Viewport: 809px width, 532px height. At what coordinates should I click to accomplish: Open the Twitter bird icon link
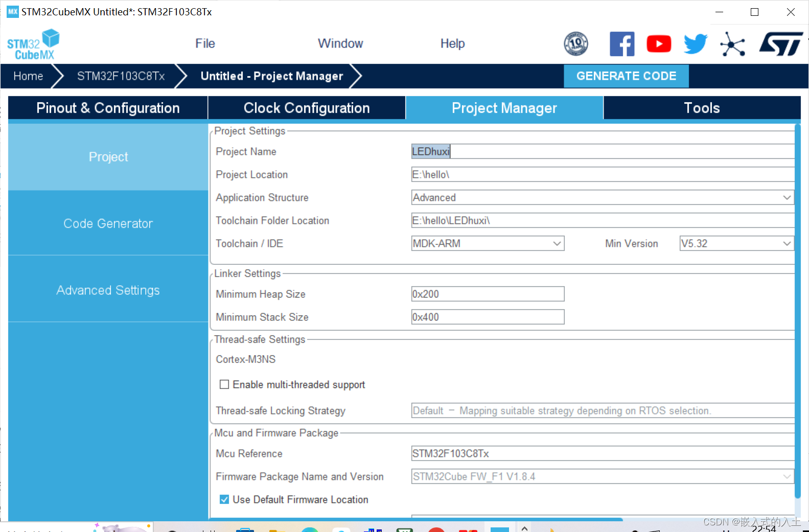[696, 44]
